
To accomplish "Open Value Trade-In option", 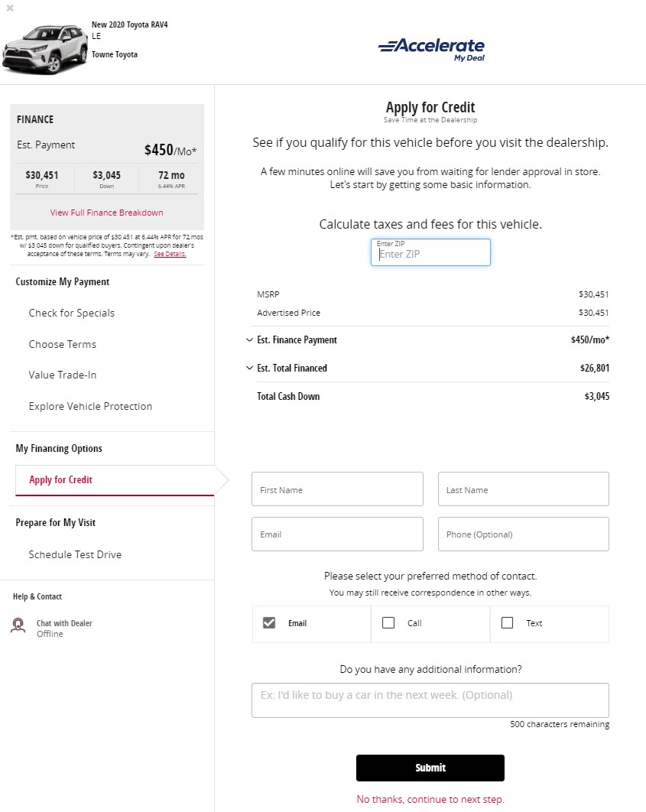I will (62, 375).
